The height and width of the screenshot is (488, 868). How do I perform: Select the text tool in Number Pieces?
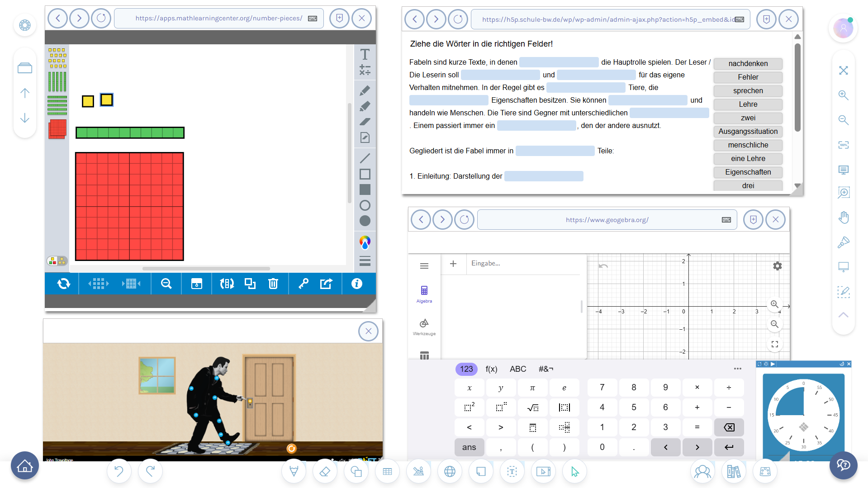click(365, 54)
